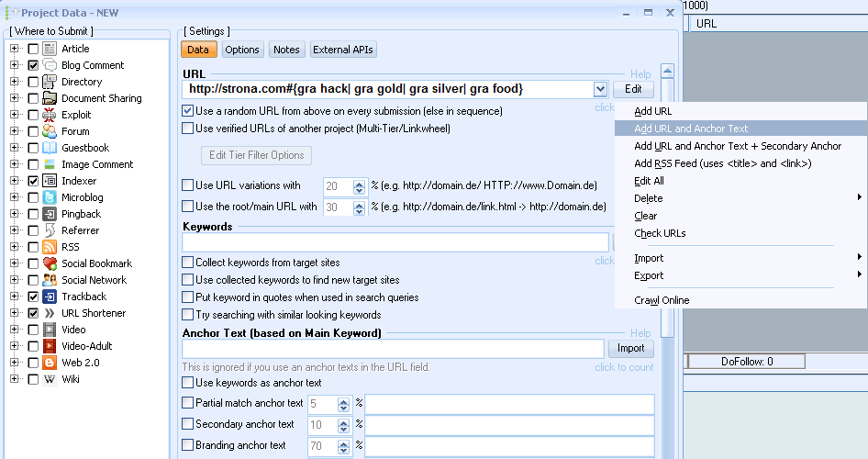Switch to the Options tab
This screenshot has width=868, height=459.
pos(242,50)
